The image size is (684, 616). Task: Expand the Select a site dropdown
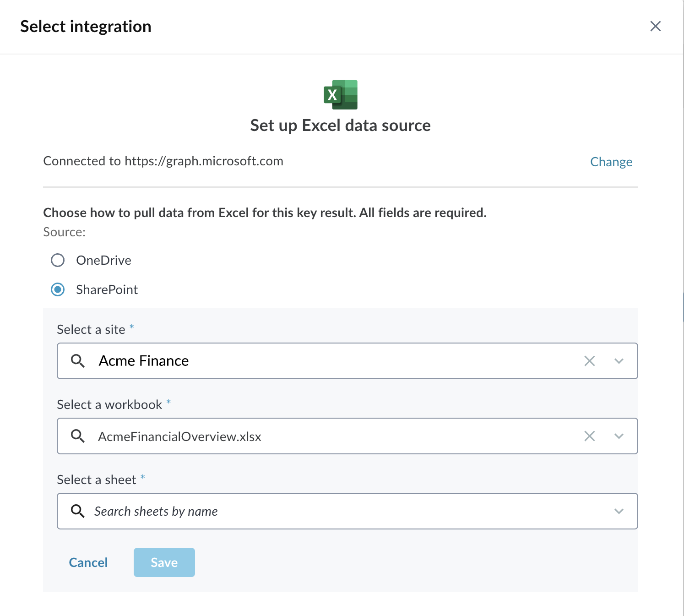(x=619, y=361)
